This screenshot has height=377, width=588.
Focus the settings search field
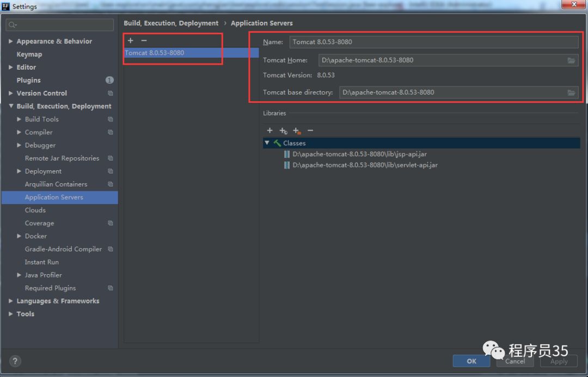point(60,24)
